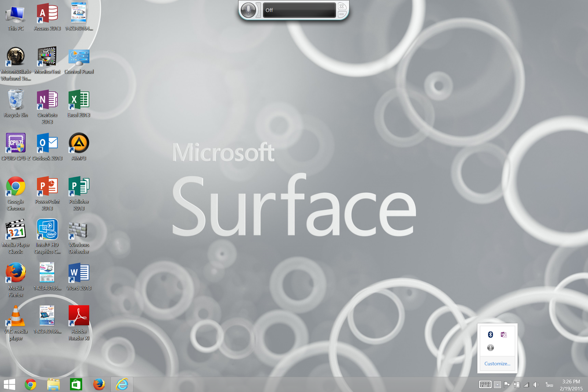Collapse the hidden icons tray arrow
Image resolution: width=588 pixels, height=392 pixels.
coord(497,385)
